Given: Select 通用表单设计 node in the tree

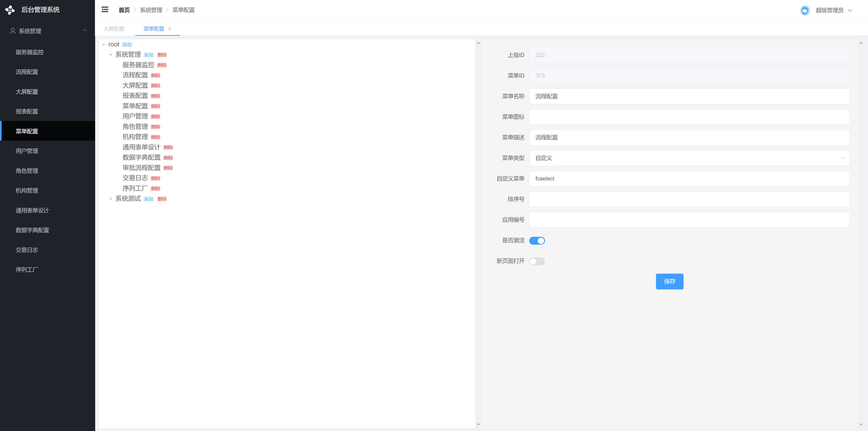Looking at the screenshot, I should (142, 147).
